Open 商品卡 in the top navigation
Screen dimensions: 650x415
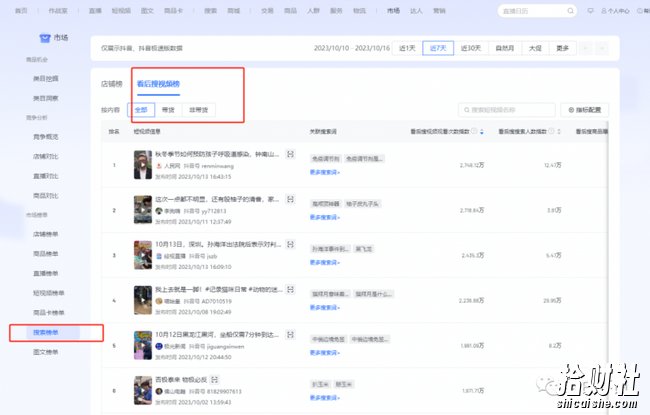click(x=173, y=11)
